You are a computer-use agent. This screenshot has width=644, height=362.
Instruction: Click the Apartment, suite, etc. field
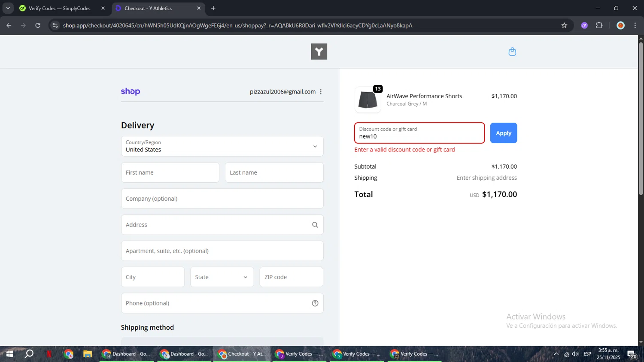tap(222, 251)
